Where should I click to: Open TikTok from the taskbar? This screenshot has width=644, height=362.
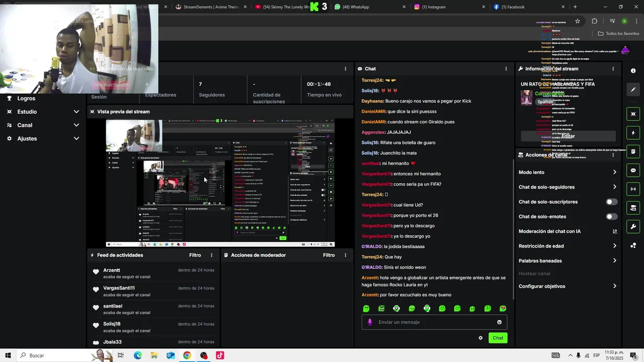pyautogui.click(x=220, y=355)
